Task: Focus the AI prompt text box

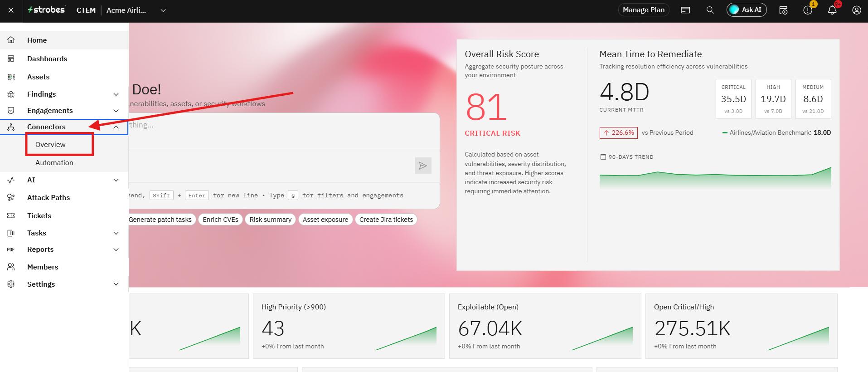Action: (x=284, y=131)
